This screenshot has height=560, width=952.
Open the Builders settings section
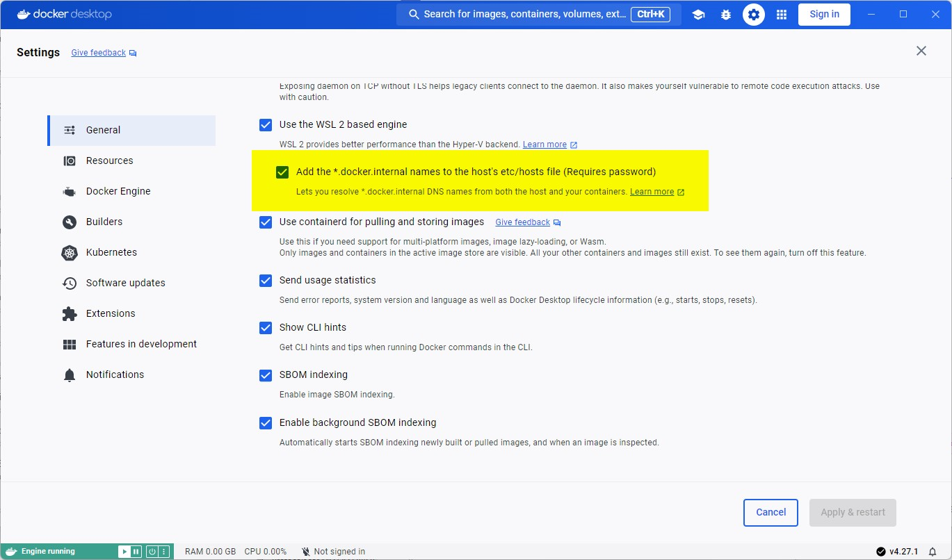tap(131, 222)
